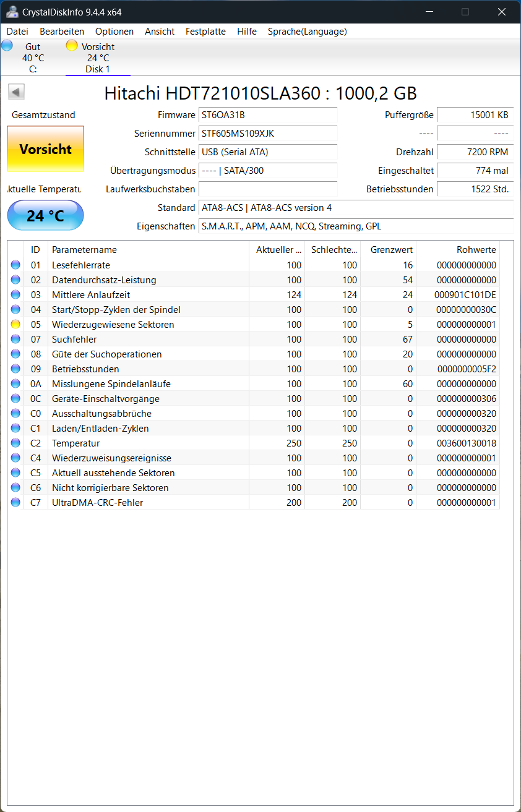521x812 pixels.
Task: Click status icon of Misslungene Spindelanläufe row
Action: (15, 384)
